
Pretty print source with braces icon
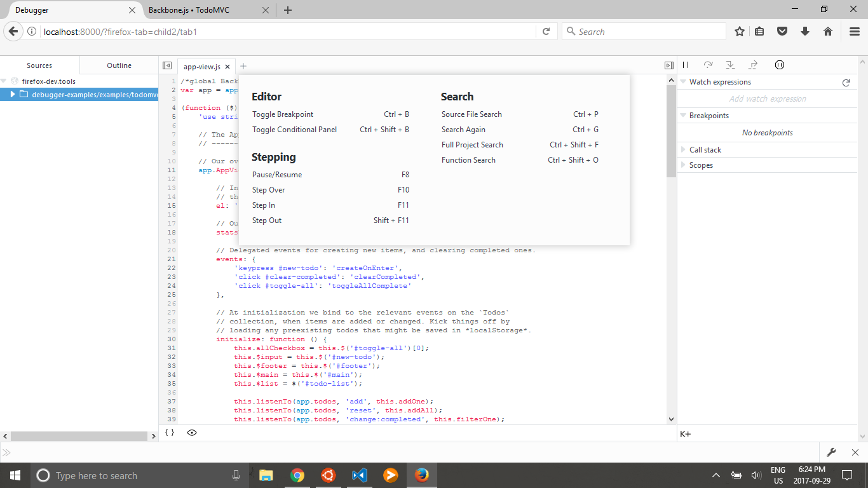click(170, 433)
